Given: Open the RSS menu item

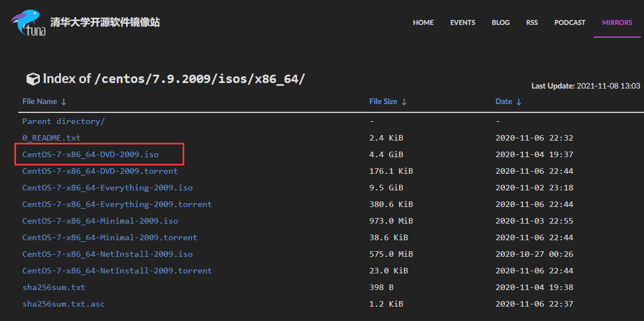Looking at the screenshot, I should pyautogui.click(x=532, y=23).
